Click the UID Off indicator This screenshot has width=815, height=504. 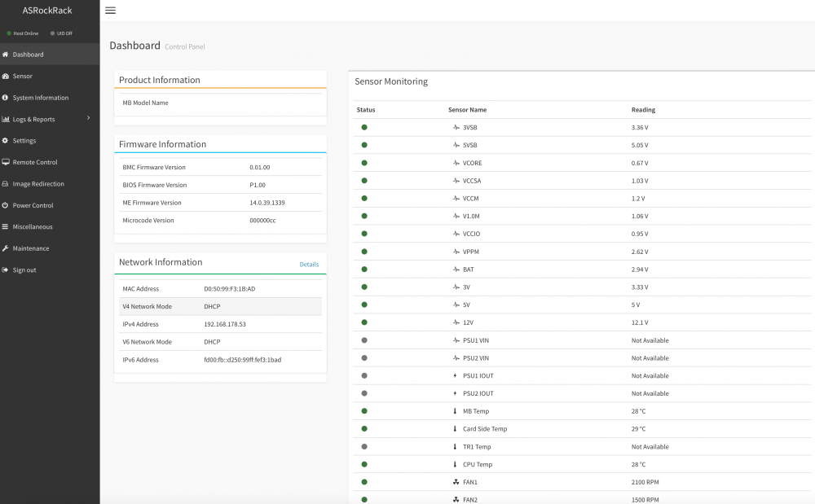pos(61,33)
